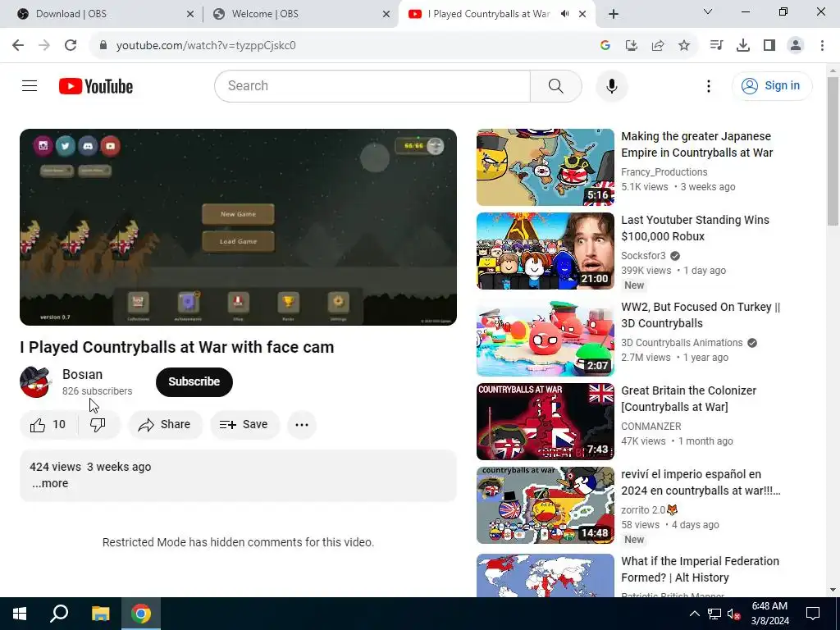Open taskbar clock showing 6:48 AM

coord(769,614)
